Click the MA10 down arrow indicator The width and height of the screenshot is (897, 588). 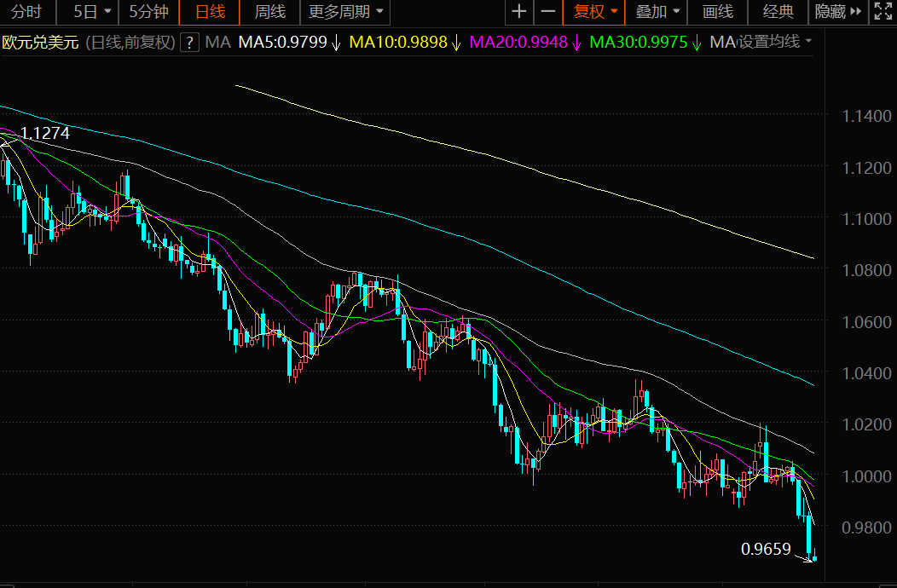(x=456, y=43)
